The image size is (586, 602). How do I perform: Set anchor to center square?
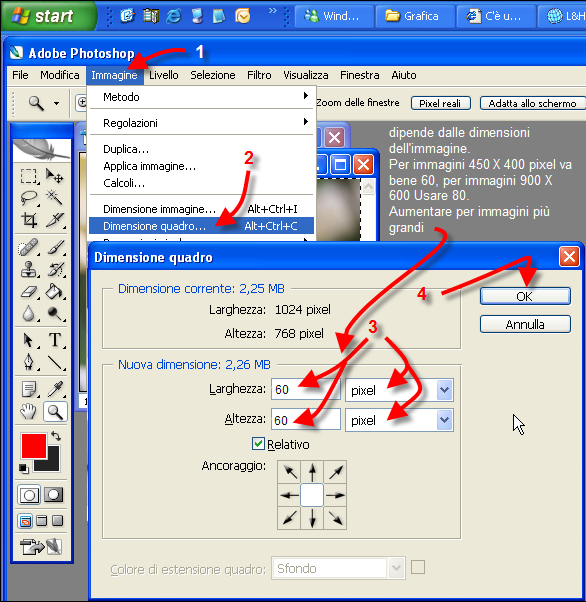[x=312, y=495]
